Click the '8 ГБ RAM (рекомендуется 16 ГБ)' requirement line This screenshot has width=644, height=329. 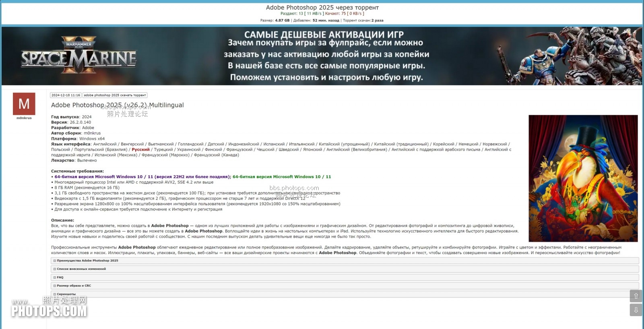[85, 188]
